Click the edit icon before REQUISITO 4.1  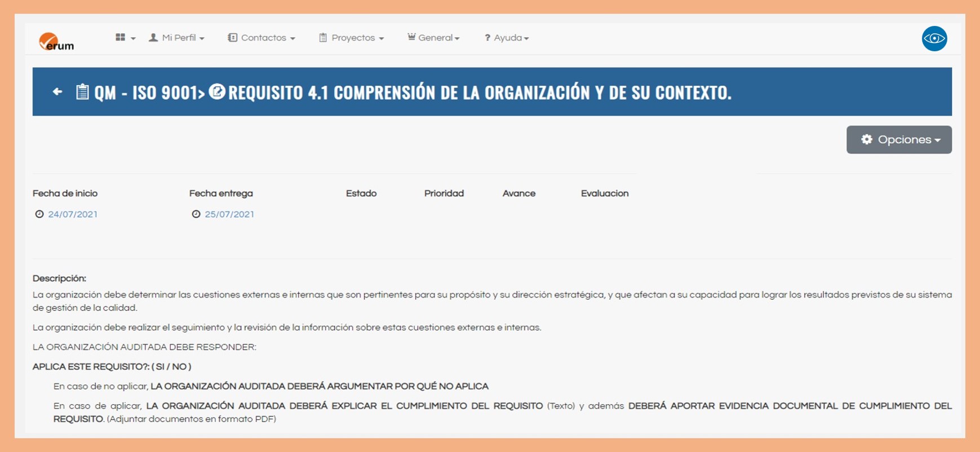217,91
